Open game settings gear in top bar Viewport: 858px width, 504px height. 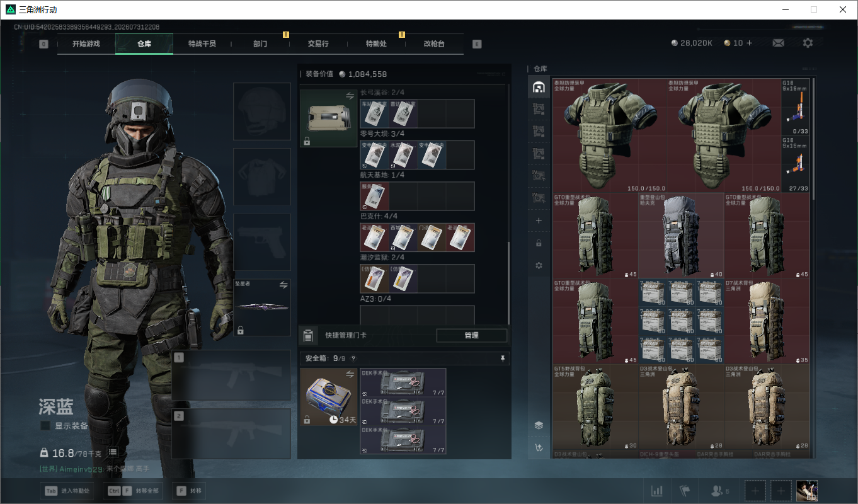808,43
